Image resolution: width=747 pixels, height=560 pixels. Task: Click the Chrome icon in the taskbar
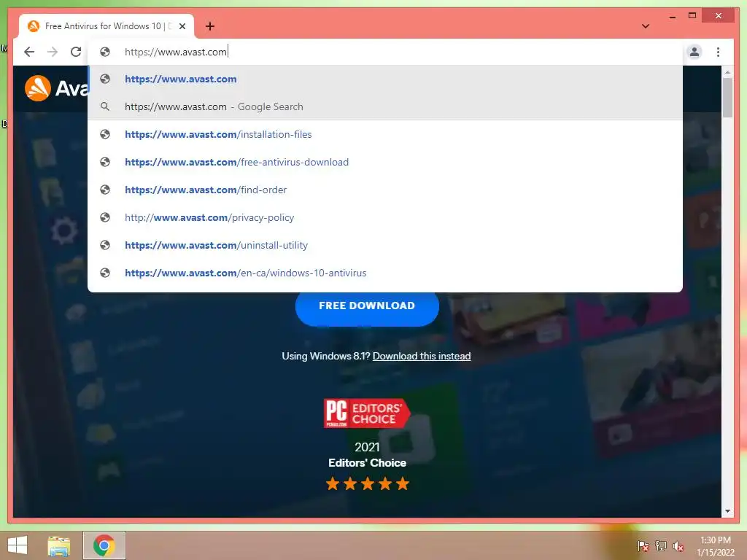(x=104, y=545)
